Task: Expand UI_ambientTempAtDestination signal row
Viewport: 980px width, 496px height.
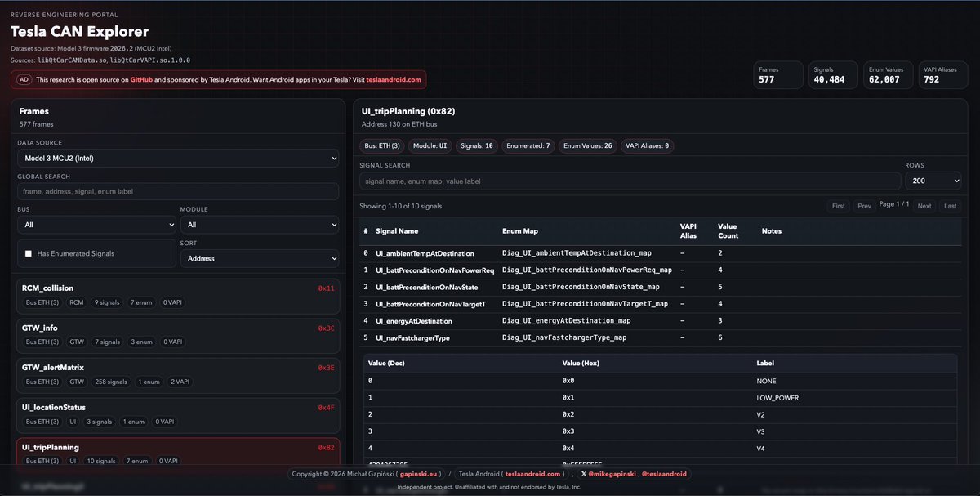Action: click(661, 253)
